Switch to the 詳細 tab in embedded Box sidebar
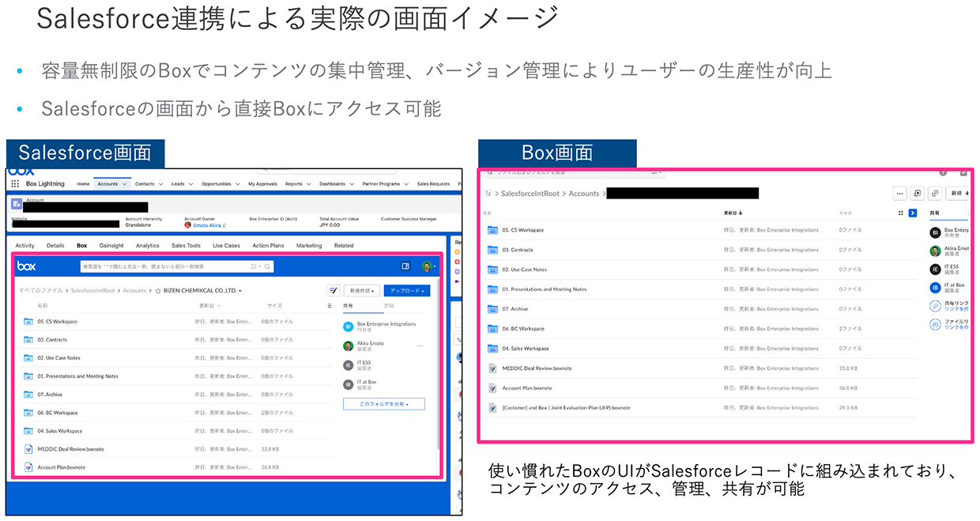Viewport: 980px width, 521px height. pyautogui.click(x=389, y=305)
